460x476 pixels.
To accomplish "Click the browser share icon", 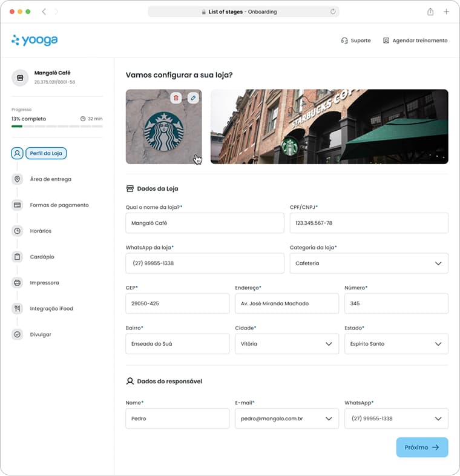I will click(430, 12).
